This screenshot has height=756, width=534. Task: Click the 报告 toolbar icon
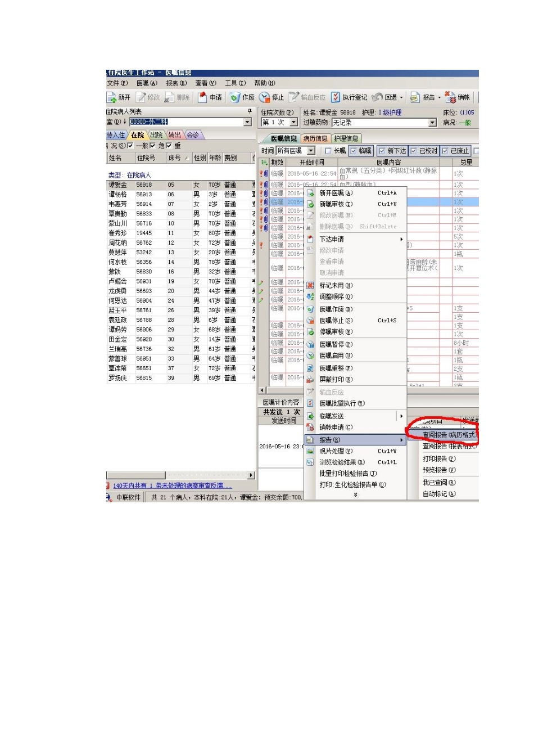point(415,97)
